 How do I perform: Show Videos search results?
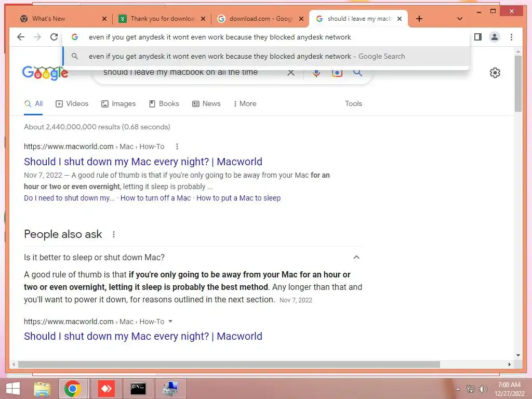coord(72,104)
